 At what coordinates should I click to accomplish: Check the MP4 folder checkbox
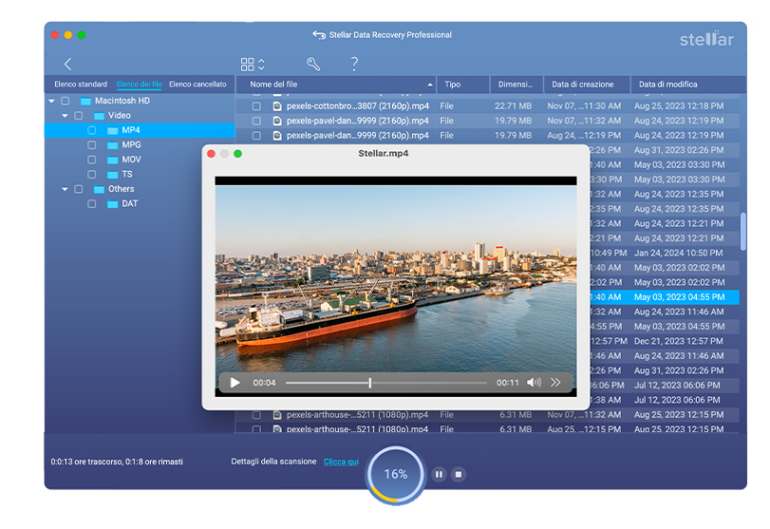[91, 130]
